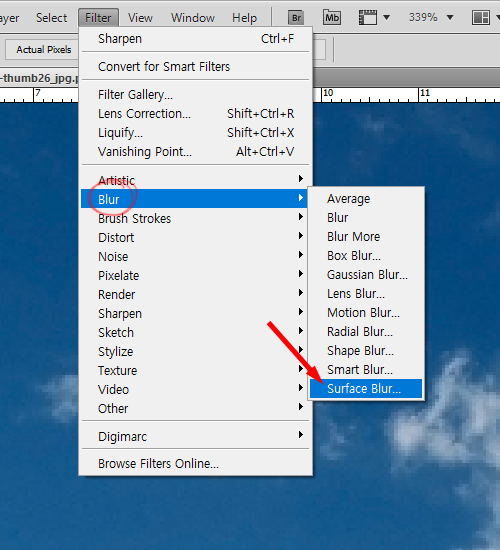Viewport: 500px width, 550px height.
Task: Select Surface Blur filter
Action: (366, 389)
